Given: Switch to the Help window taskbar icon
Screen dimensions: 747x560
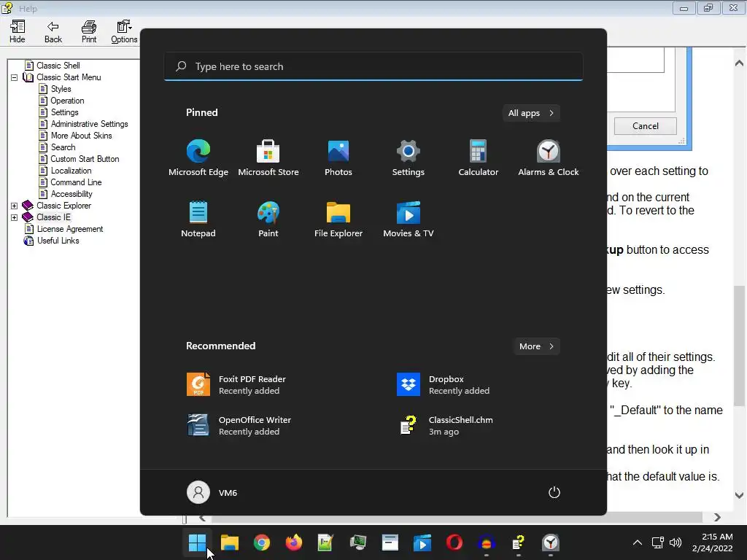Looking at the screenshot, I should tap(519, 542).
